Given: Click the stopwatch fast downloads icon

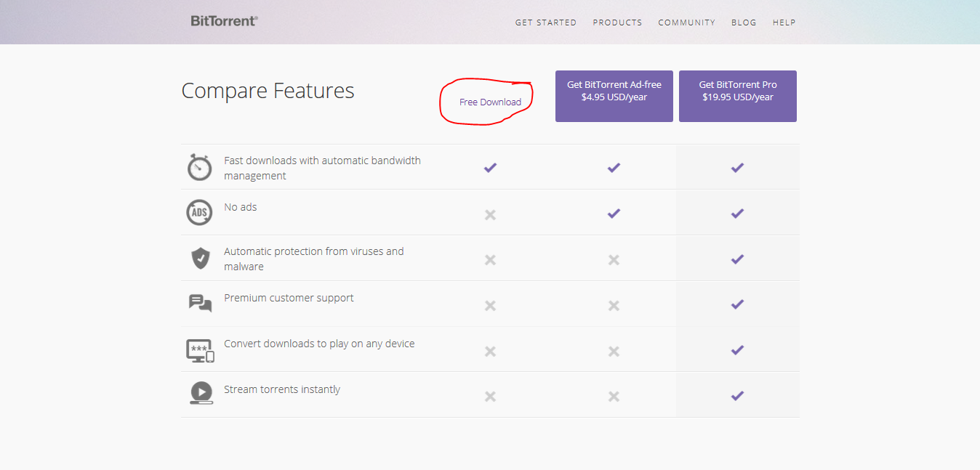Looking at the screenshot, I should [199, 167].
